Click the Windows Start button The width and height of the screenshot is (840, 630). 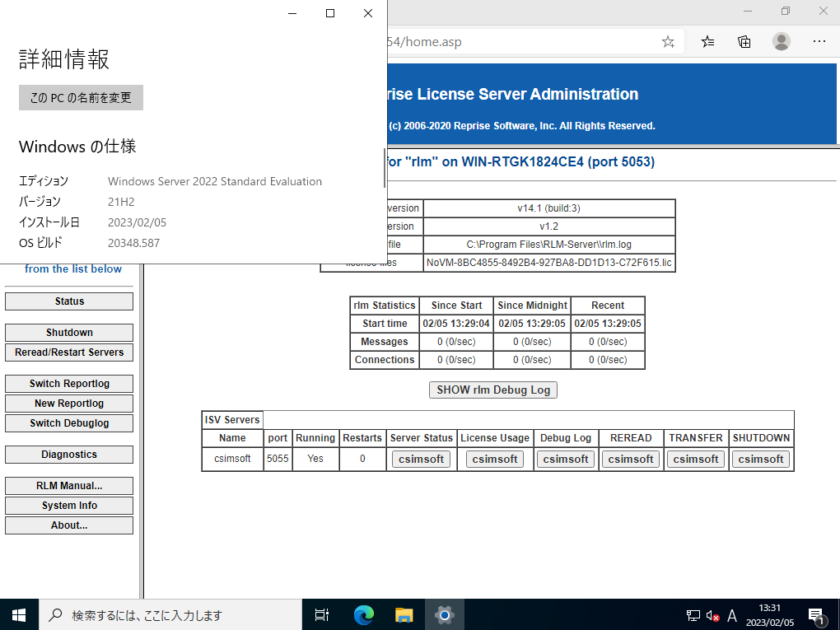18,614
